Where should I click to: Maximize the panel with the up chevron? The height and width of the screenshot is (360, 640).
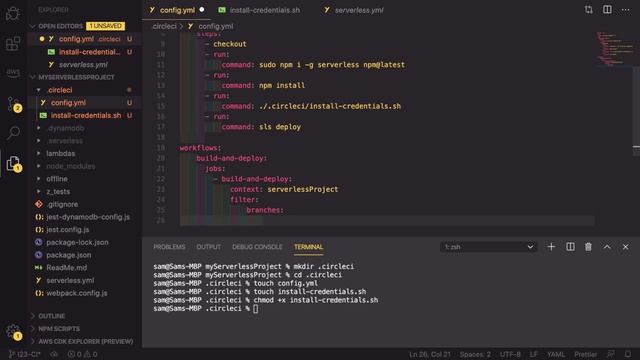[607, 247]
